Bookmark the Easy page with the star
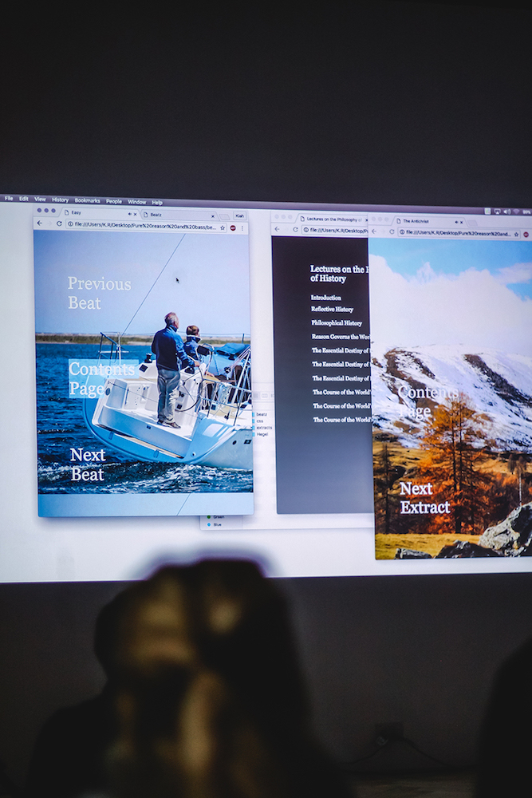 [x=223, y=227]
